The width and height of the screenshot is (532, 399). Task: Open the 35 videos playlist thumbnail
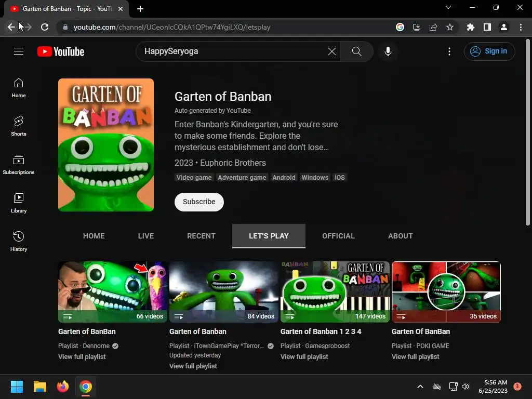[446, 292]
